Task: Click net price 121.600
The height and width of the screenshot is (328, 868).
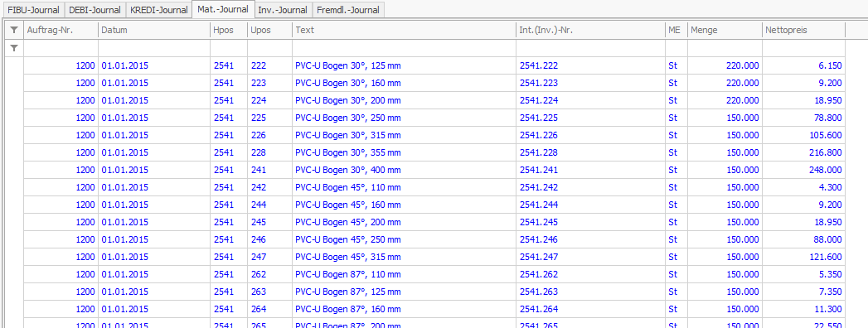Action: click(x=826, y=257)
